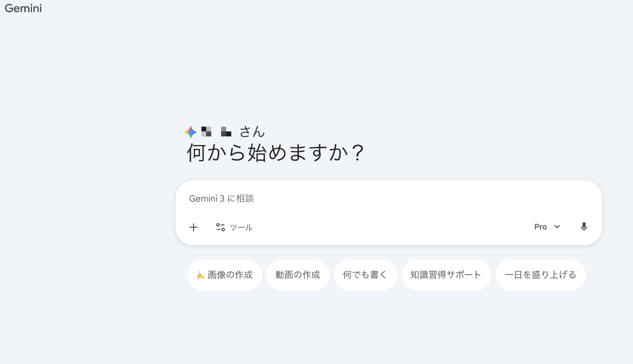Click the 何から始めますか？ heading text
This screenshot has width=633, height=364.
coord(275,153)
